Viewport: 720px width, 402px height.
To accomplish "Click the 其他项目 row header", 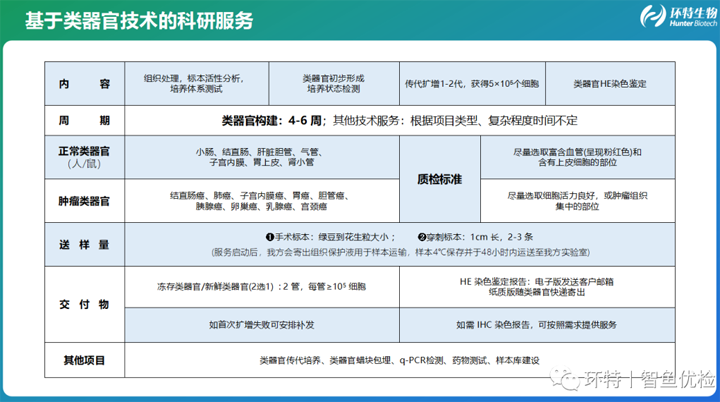I will [84, 360].
